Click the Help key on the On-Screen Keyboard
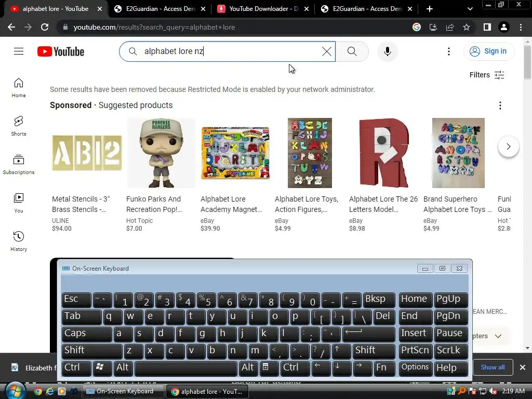Image resolution: width=532 pixels, height=399 pixels. click(451, 368)
